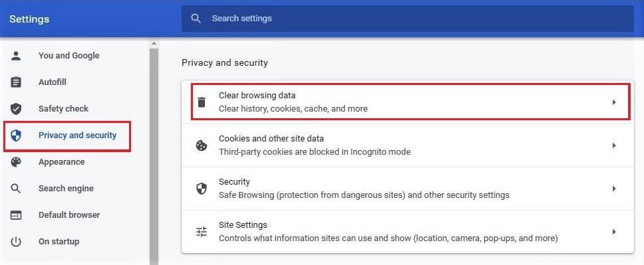Click the sliders icon beside Site Settings
This screenshot has height=265, width=644.
[201, 232]
